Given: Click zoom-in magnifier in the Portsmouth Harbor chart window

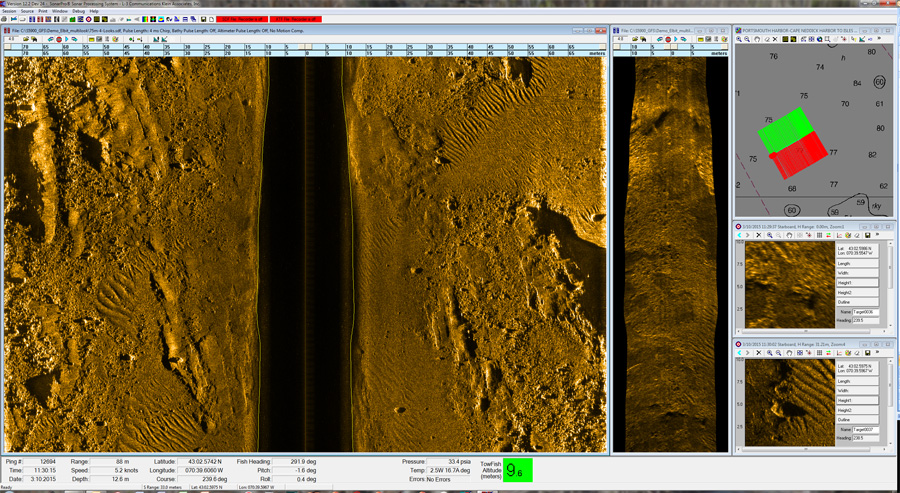Looking at the screenshot, I should [x=740, y=39].
